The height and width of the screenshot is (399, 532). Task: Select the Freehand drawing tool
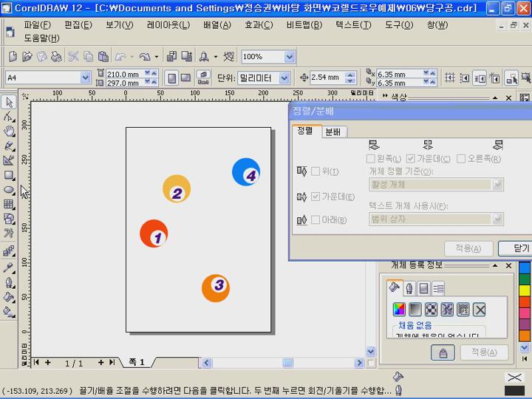click(9, 146)
